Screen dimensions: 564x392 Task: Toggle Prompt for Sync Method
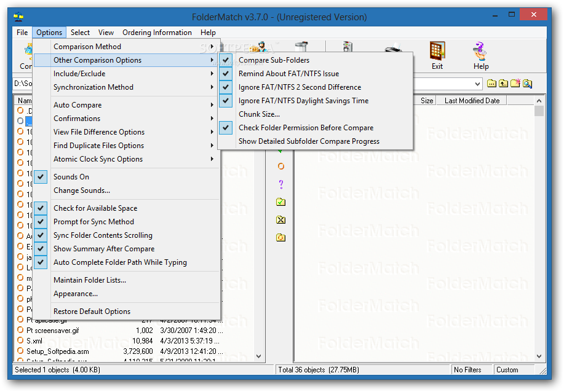click(x=127, y=222)
